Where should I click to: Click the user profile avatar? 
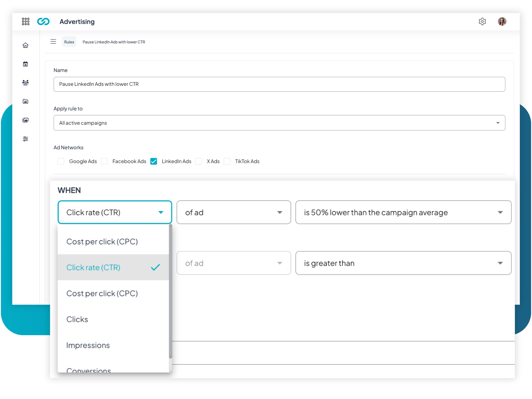(502, 22)
